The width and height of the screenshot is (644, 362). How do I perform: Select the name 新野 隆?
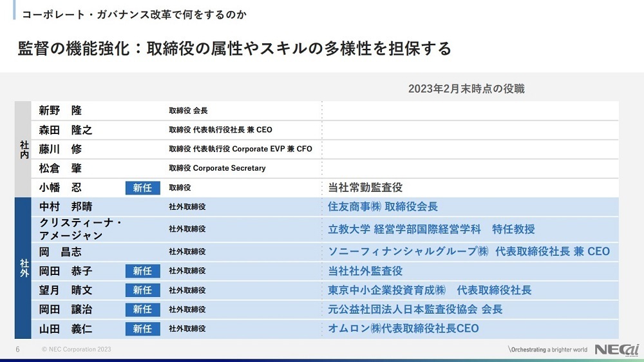(61, 111)
